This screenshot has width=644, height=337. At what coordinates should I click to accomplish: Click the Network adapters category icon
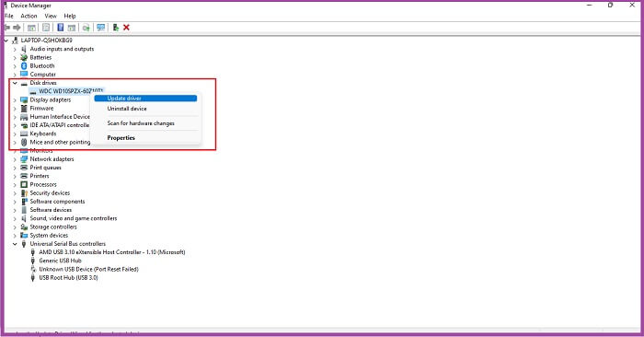click(24, 159)
